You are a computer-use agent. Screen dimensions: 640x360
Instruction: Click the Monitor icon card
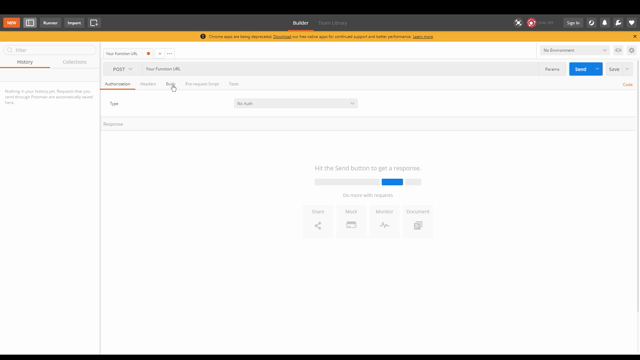(384, 221)
